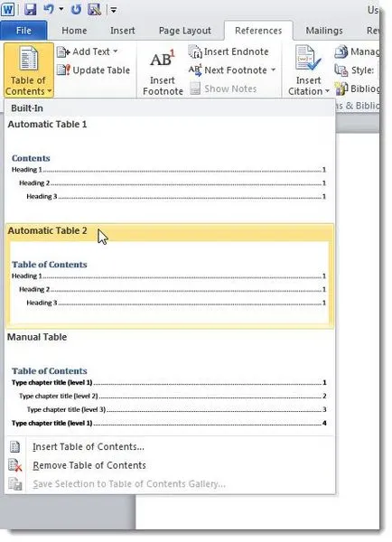Viewport: 392px width, 542px height.
Task: Select the Automatic Table 2 preview
Action: click(170, 276)
